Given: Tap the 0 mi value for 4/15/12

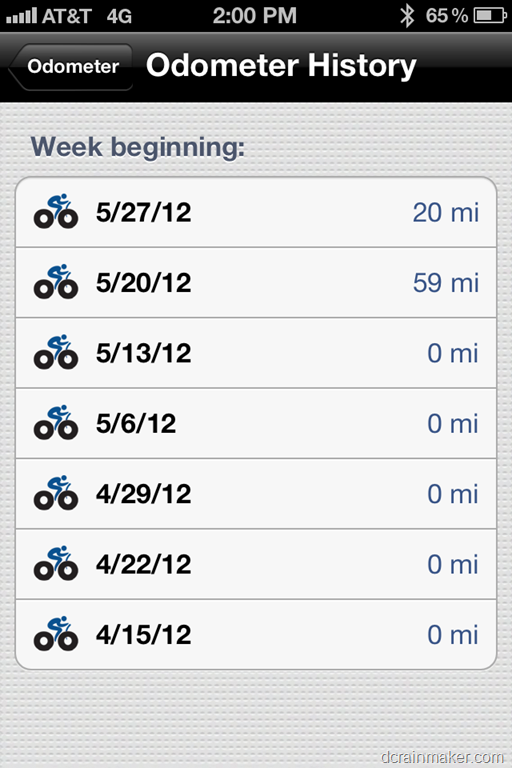Looking at the screenshot, I should tap(453, 635).
